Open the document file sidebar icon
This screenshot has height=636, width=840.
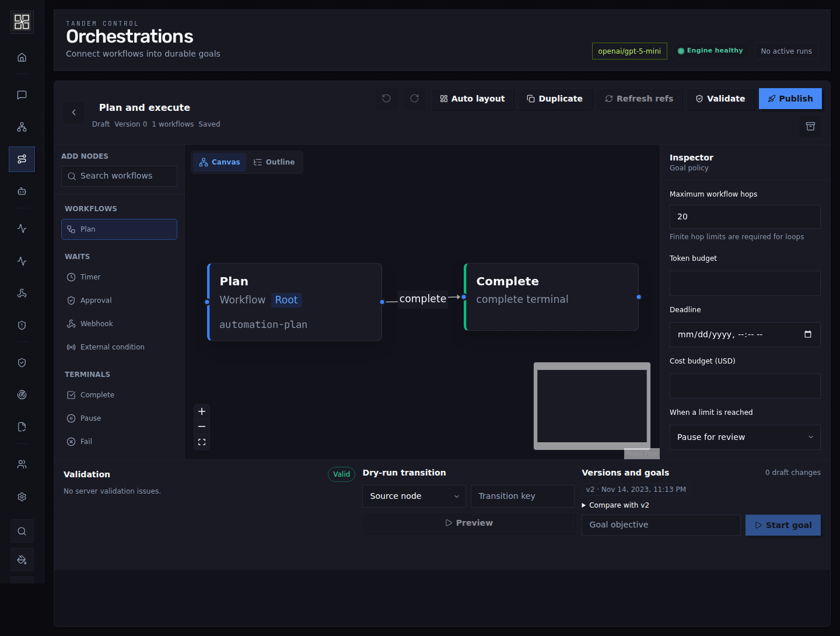(x=22, y=427)
